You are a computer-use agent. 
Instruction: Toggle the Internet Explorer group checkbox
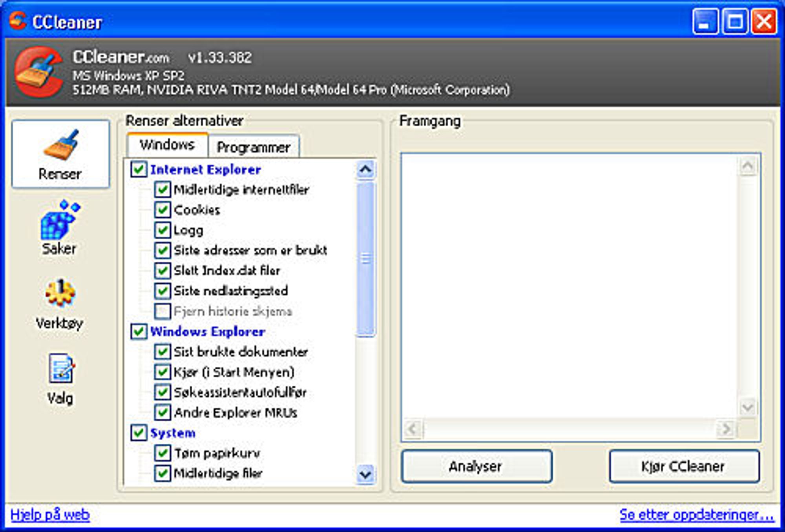[x=139, y=169]
